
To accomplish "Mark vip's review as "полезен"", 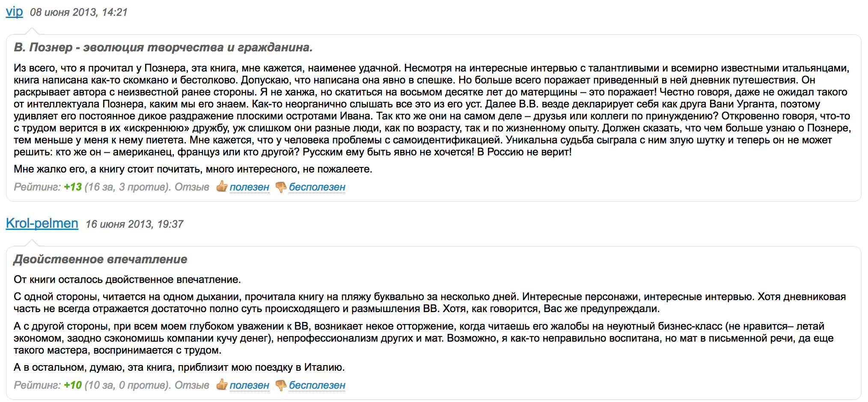I will coord(249,187).
